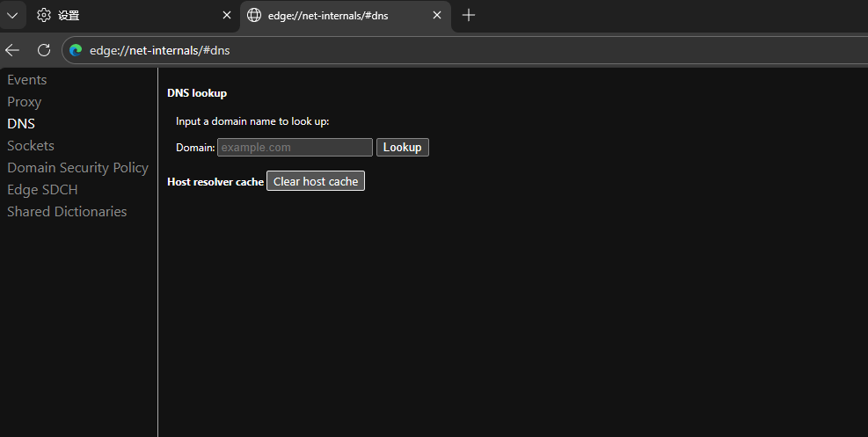Go to the Proxy sidebar item
The image size is (868, 437).
tap(25, 102)
